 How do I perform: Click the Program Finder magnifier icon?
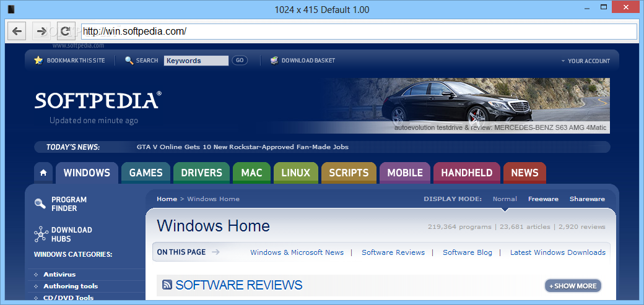[40, 204]
